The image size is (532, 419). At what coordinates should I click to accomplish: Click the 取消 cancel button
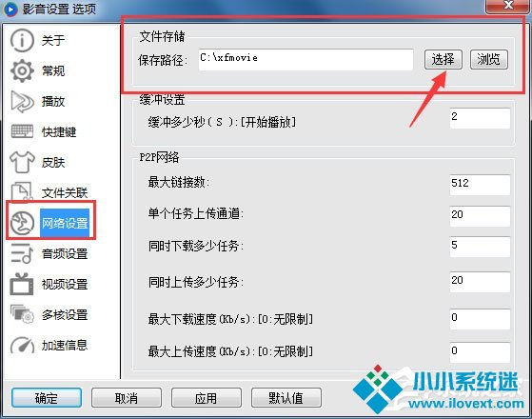127,398
